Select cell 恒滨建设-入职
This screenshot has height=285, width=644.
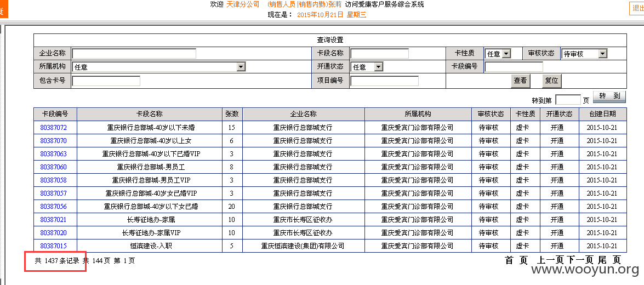(x=150, y=246)
